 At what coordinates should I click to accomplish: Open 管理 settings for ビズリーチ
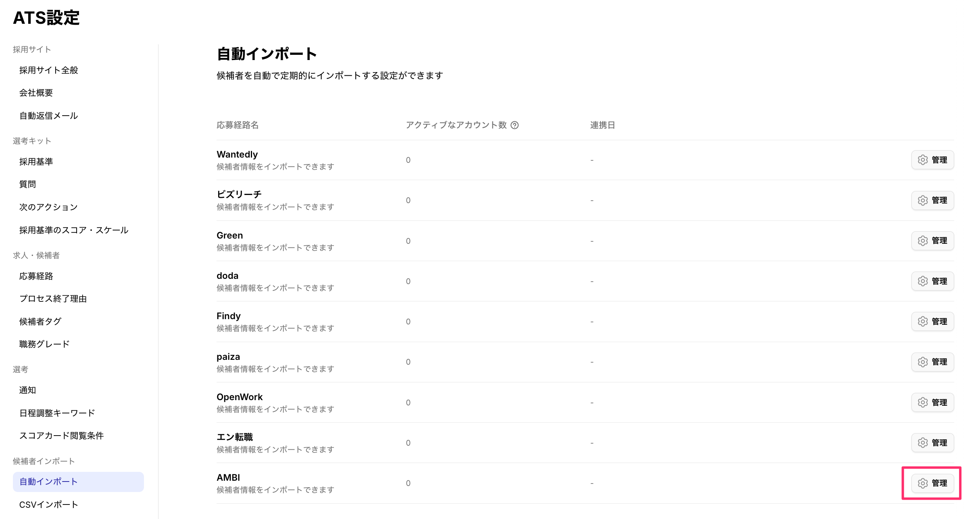(x=932, y=200)
